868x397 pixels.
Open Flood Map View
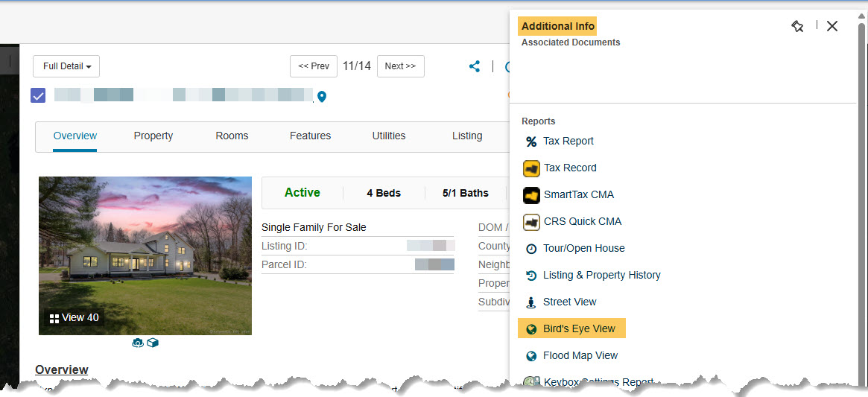(580, 355)
